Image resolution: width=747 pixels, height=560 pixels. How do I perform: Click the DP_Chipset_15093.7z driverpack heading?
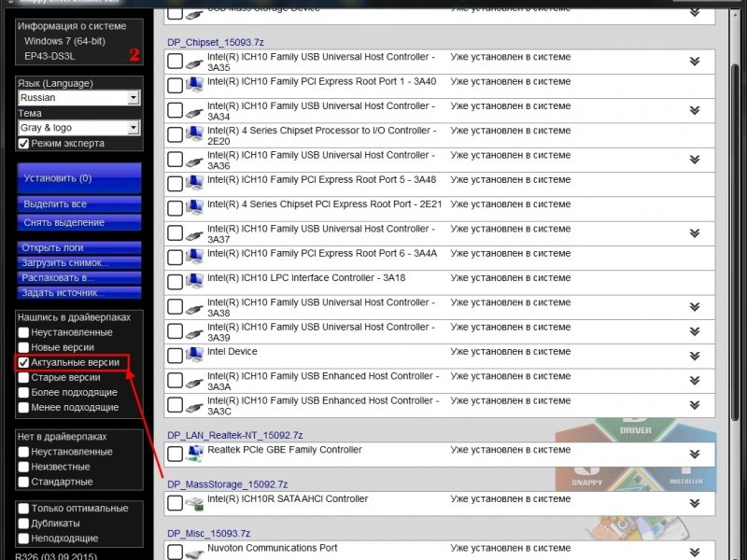coord(216,42)
